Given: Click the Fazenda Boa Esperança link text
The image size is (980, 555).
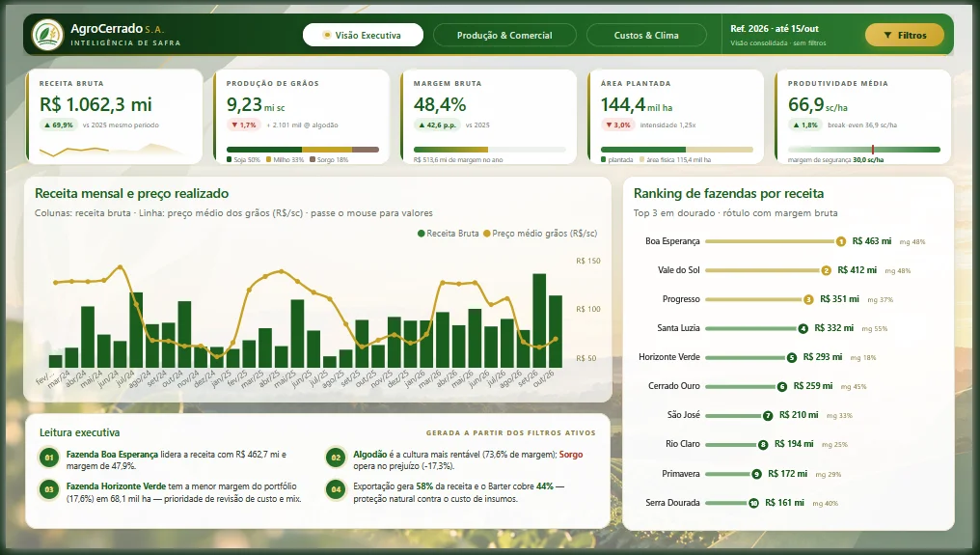Looking at the screenshot, I should click(112, 455).
